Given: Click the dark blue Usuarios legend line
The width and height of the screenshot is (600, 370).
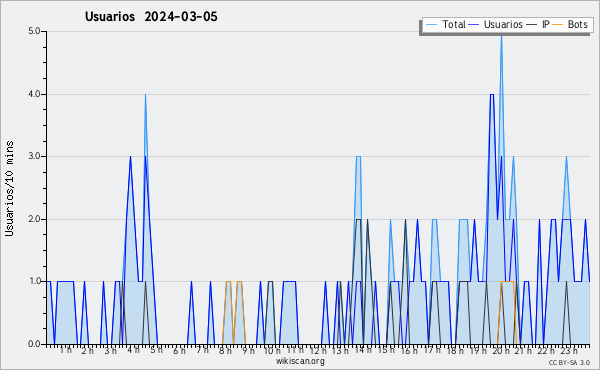Looking at the screenshot, I should 474,25.
